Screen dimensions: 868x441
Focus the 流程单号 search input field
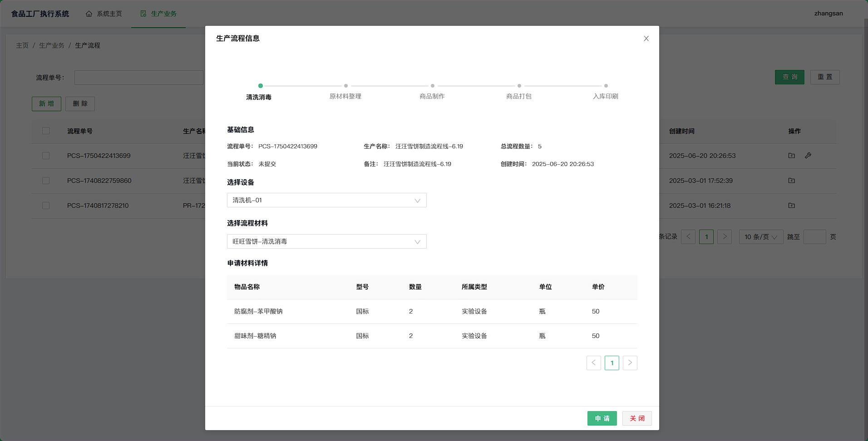pos(139,78)
